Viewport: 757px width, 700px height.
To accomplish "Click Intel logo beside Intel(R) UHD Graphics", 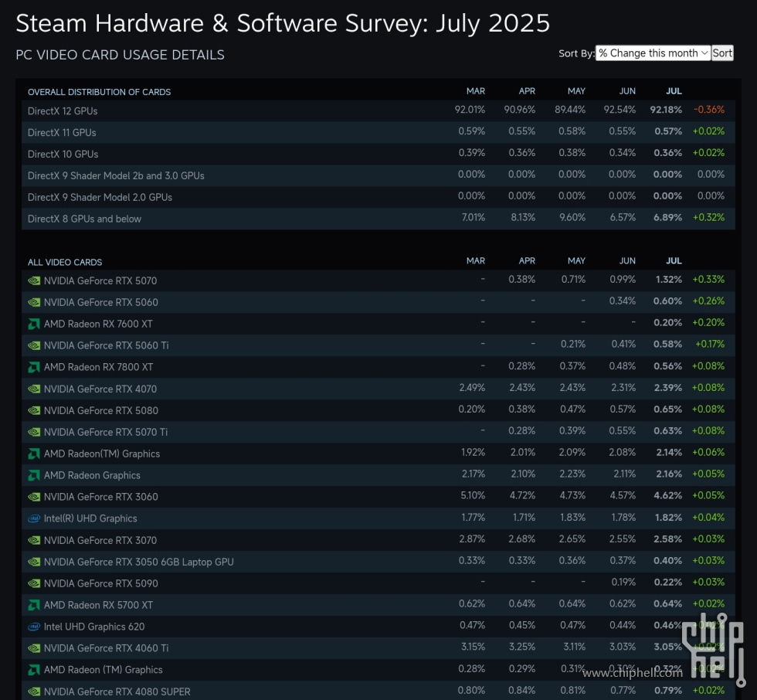I will click(34, 518).
